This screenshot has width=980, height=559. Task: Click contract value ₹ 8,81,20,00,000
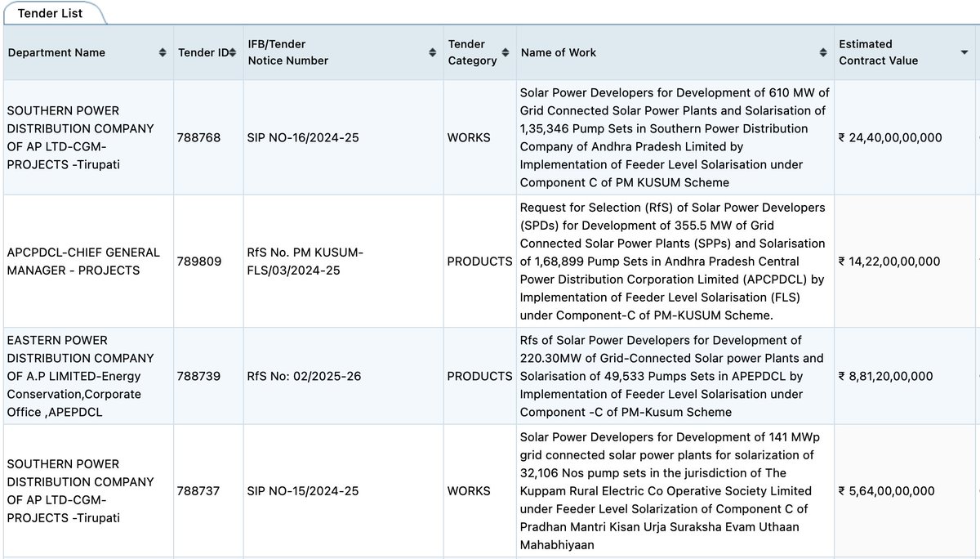tap(885, 376)
